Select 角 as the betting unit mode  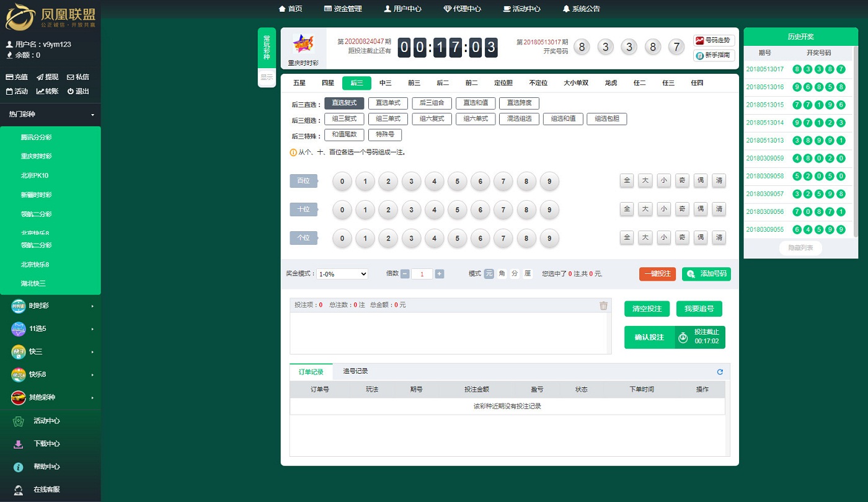point(502,274)
